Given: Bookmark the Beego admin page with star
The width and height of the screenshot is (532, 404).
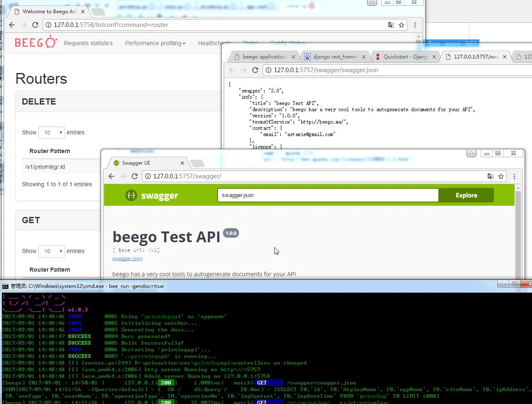Looking at the screenshot, I should tap(401, 25).
